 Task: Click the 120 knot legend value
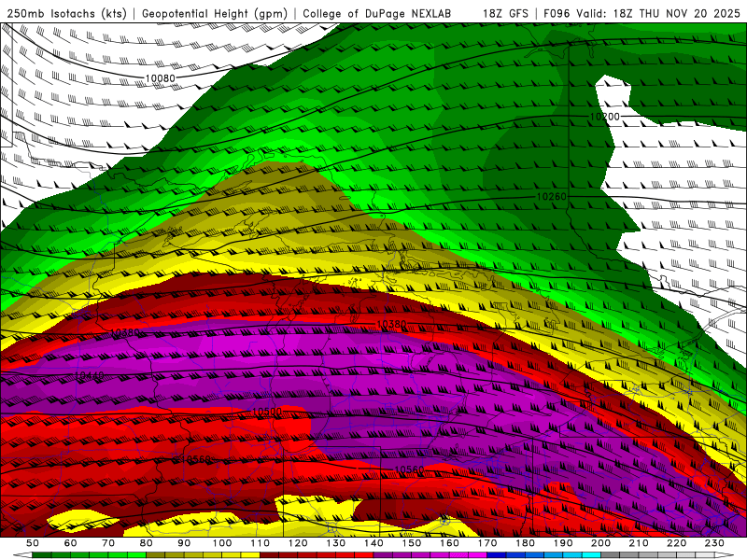pos(298,543)
